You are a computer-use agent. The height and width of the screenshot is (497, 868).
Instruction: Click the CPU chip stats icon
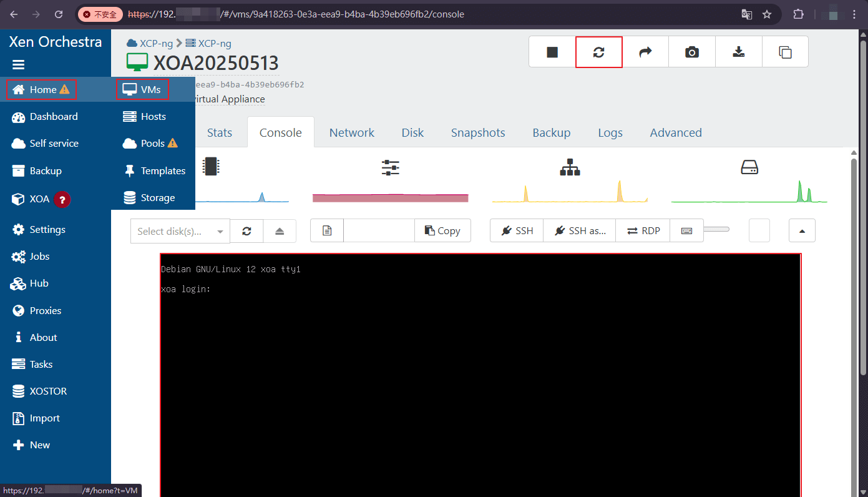click(212, 167)
